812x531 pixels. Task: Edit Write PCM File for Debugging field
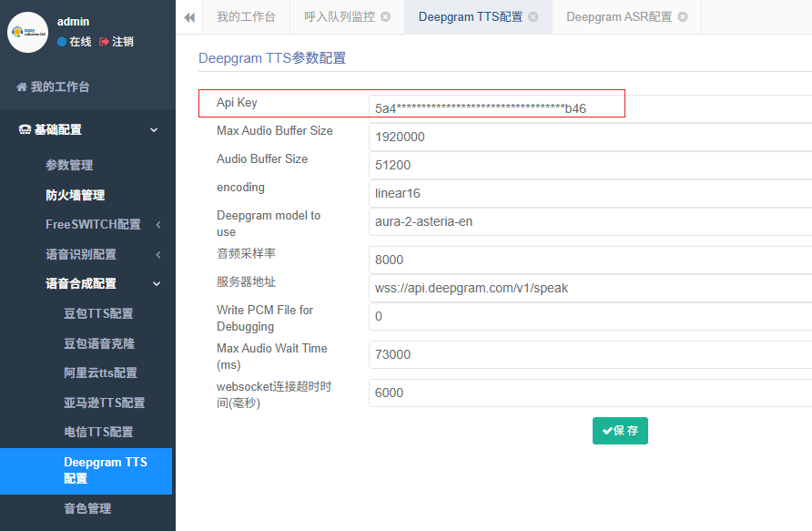coord(591,317)
